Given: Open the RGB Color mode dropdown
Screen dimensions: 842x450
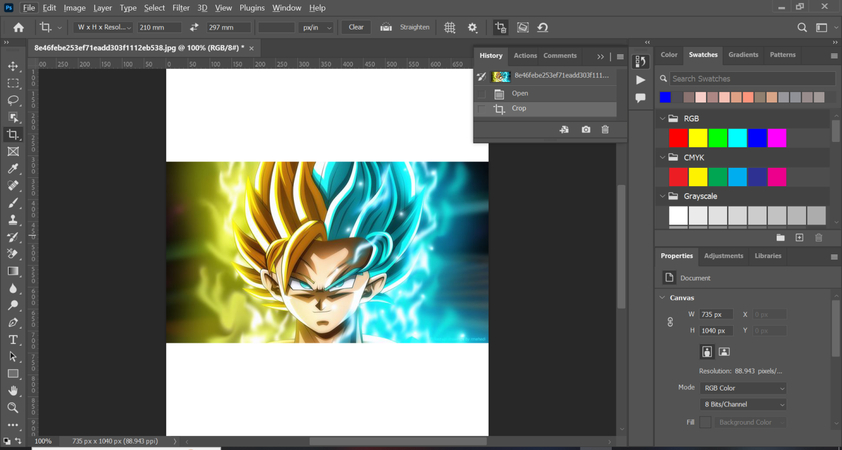Looking at the screenshot, I should [743, 388].
